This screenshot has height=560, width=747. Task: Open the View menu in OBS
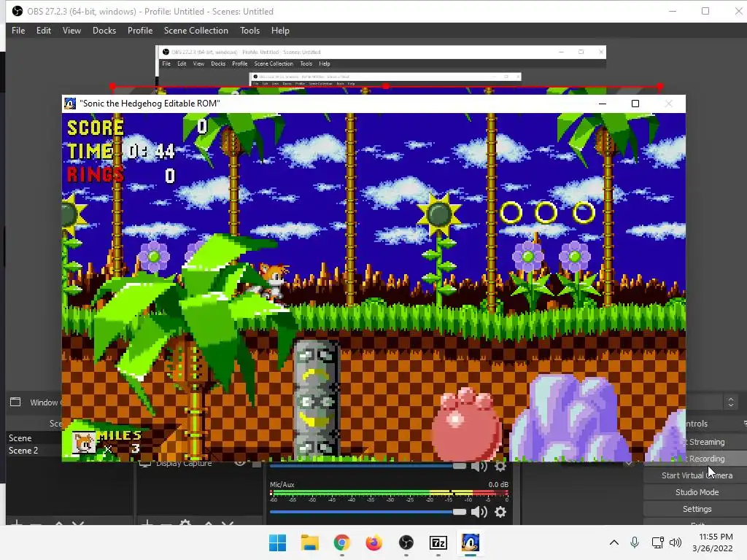coord(71,31)
